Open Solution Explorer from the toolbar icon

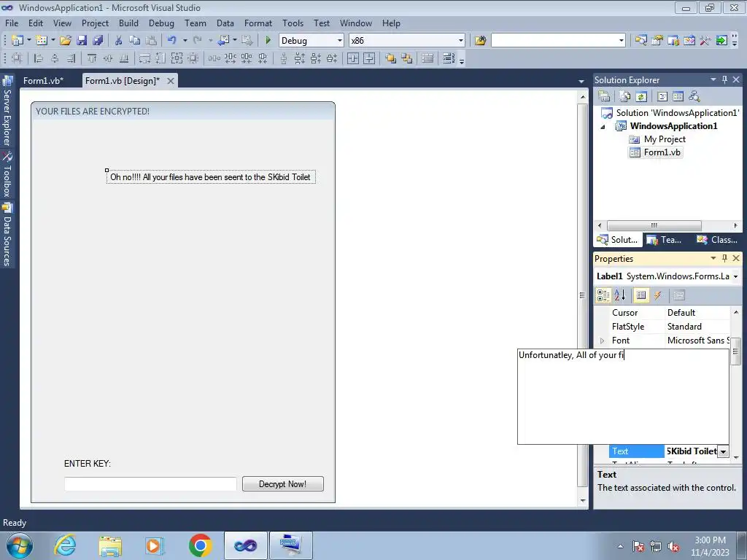pyautogui.click(x=640, y=41)
